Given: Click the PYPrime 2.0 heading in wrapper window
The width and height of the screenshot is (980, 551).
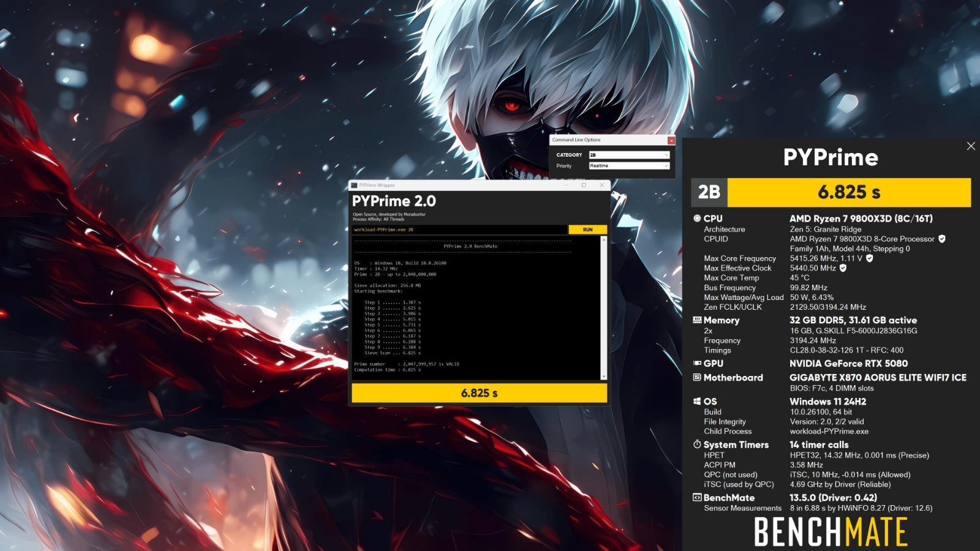Looking at the screenshot, I should [x=394, y=201].
